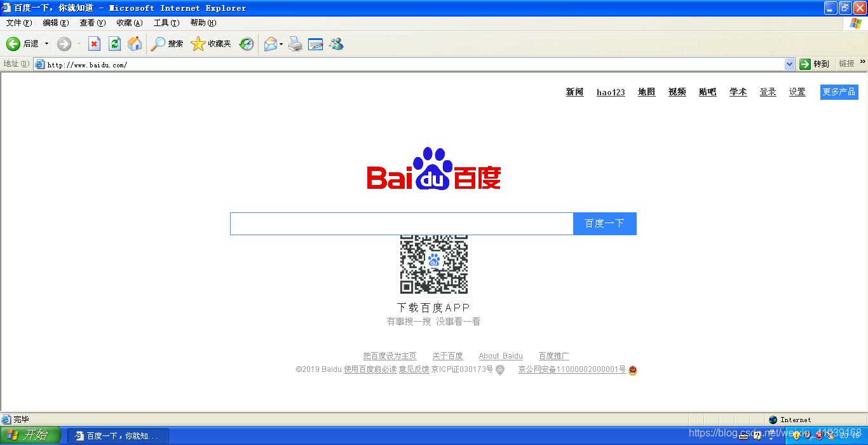The image size is (868, 445).
Task: Click into the Baidu search input box
Action: pos(402,224)
